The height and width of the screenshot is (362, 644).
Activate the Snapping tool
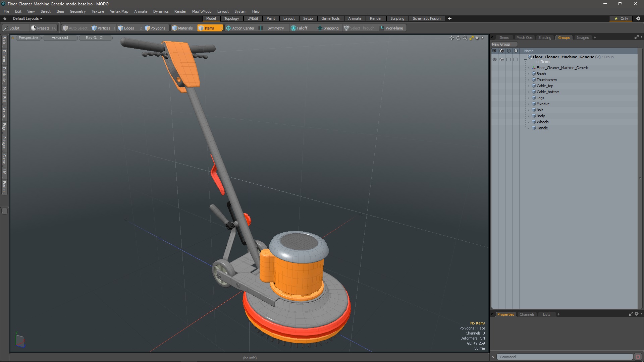point(328,28)
